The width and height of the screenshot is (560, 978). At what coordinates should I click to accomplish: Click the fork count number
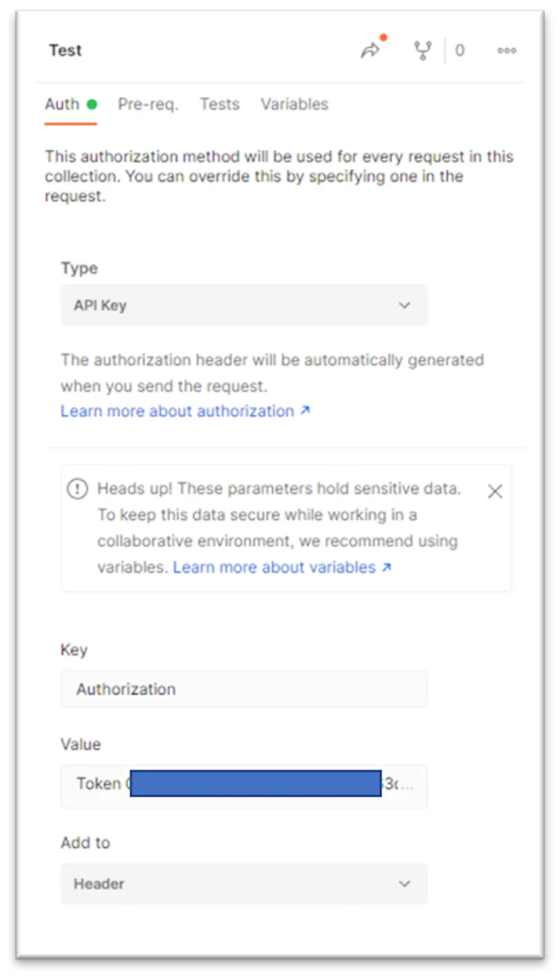click(460, 50)
